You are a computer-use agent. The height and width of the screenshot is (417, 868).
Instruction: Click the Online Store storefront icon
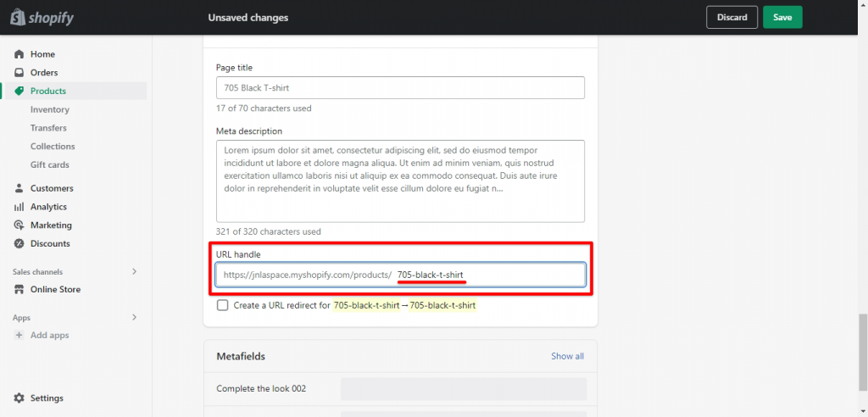(19, 290)
